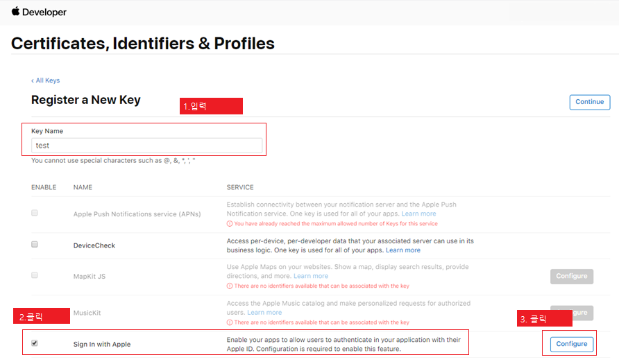The image size is (619, 364).
Task: Open Learn more link for MapKit JS
Action: click(x=311, y=276)
